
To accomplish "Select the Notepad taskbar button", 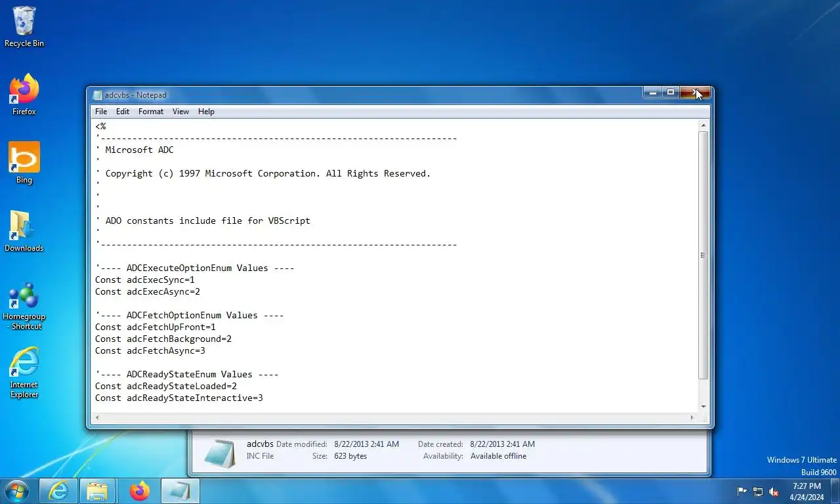I will tap(180, 491).
